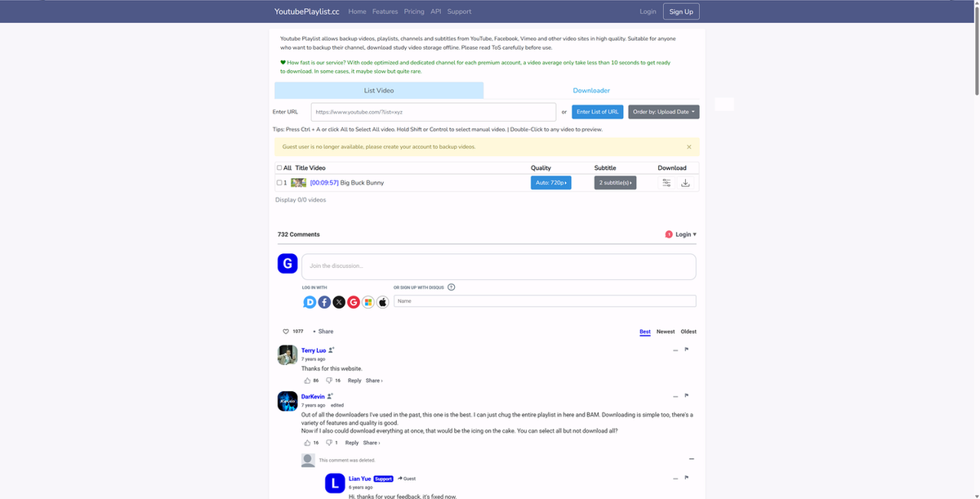Screen dimensions: 980x499
Task: Switch to the Downloader tab
Action: (591, 91)
